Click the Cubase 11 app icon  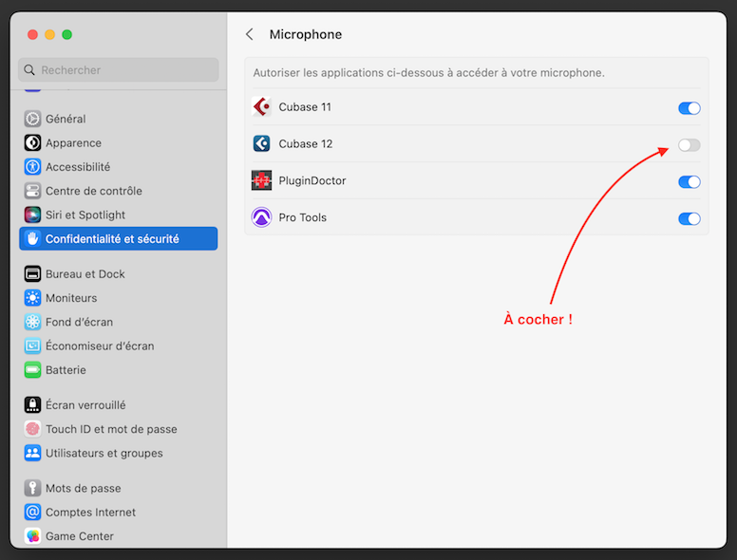point(261,107)
